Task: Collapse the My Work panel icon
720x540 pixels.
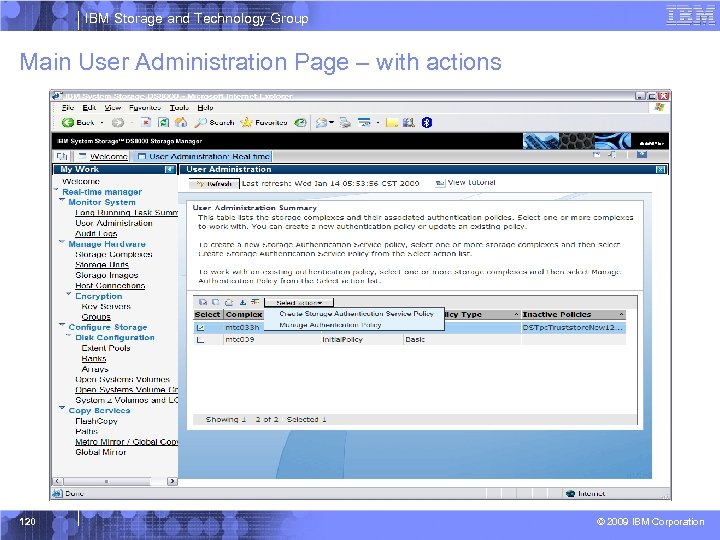Action: pyautogui.click(x=169, y=169)
